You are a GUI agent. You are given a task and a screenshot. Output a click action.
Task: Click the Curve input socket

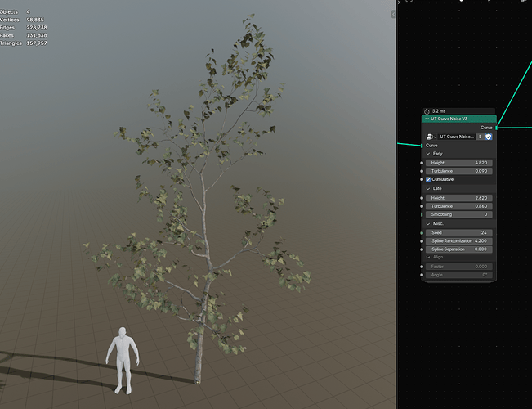[x=422, y=146]
